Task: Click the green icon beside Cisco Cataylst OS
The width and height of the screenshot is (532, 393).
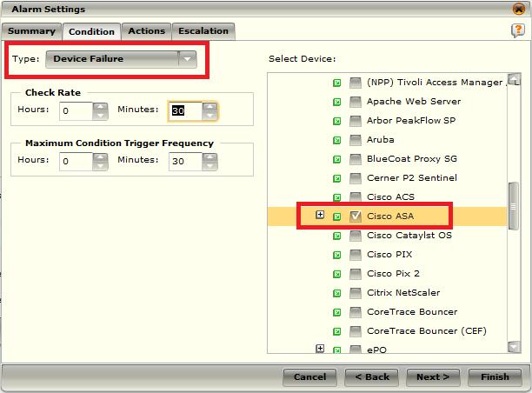Action: [337, 236]
